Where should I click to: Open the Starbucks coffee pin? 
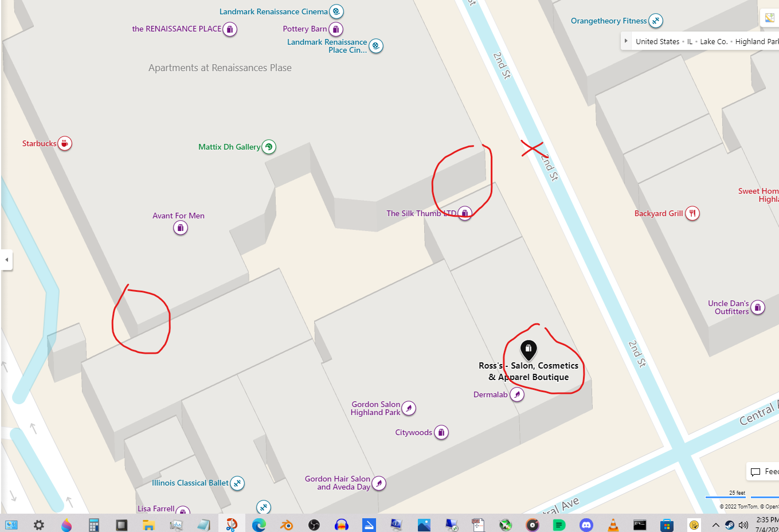[65, 143]
